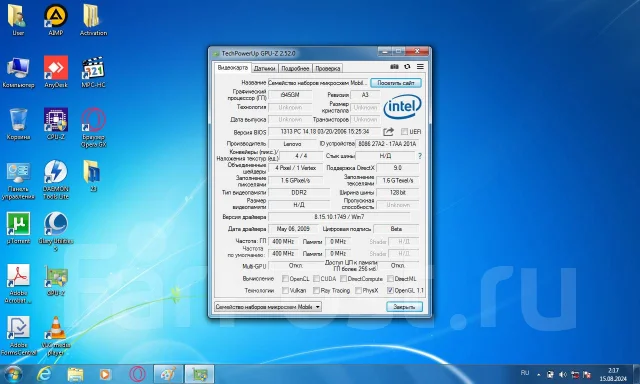Select the CPU-Z desktop shortcut
640x384 pixels.
[56, 124]
